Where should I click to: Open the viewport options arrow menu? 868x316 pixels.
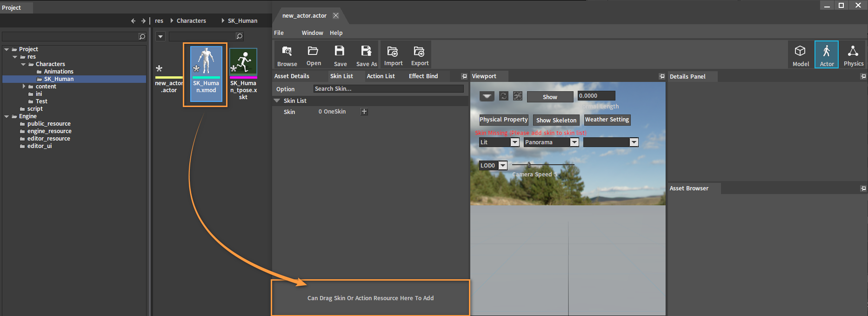(487, 96)
